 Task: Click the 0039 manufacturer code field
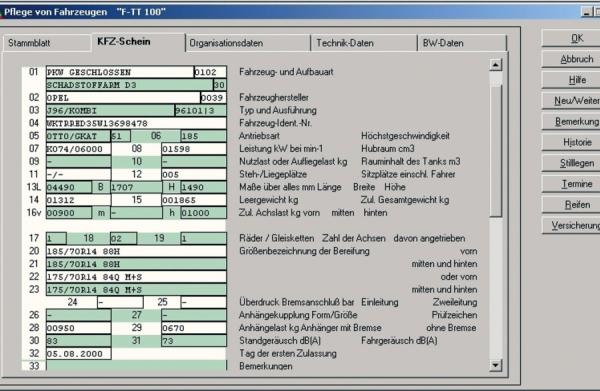pyautogui.click(x=214, y=98)
